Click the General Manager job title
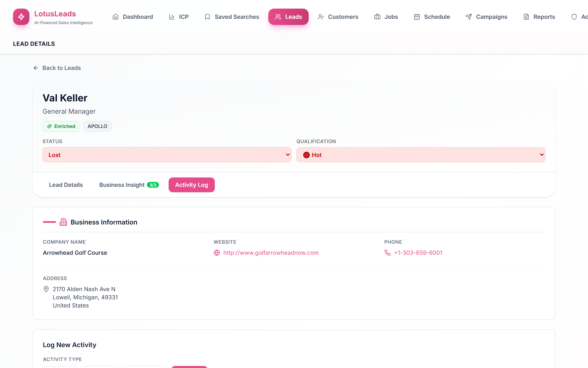Image resolution: width=588 pixels, height=368 pixels. point(69,111)
